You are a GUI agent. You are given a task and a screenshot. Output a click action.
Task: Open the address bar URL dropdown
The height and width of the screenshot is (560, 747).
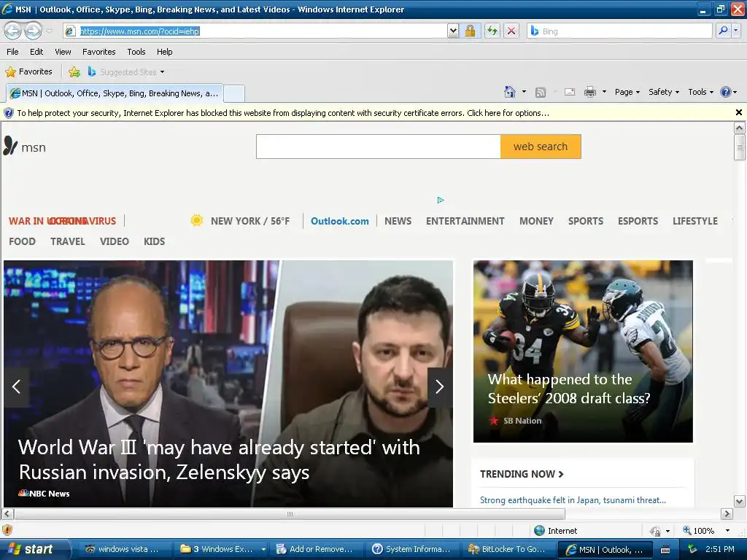click(453, 31)
